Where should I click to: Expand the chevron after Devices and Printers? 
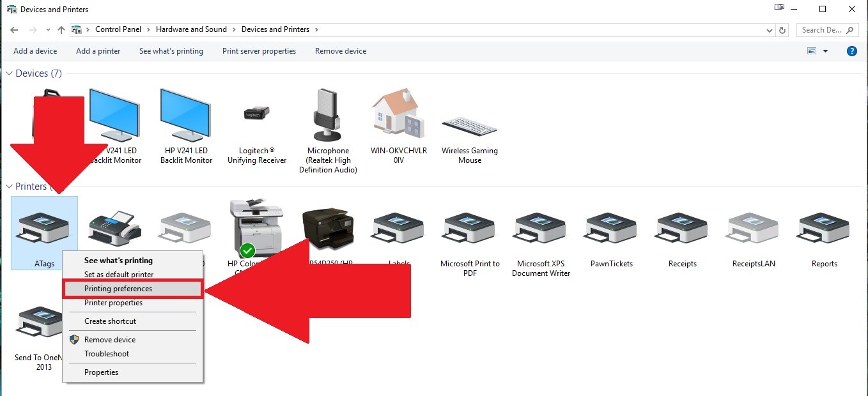(x=316, y=29)
